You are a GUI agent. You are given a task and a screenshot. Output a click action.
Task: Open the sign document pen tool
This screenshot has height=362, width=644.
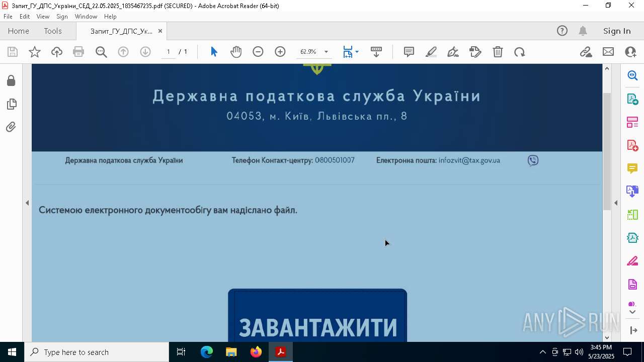[x=453, y=52]
